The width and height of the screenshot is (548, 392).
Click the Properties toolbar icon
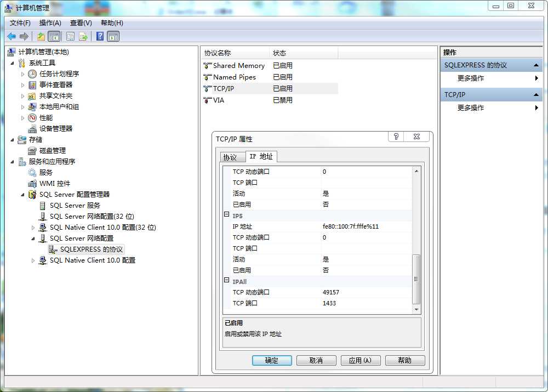click(70, 36)
